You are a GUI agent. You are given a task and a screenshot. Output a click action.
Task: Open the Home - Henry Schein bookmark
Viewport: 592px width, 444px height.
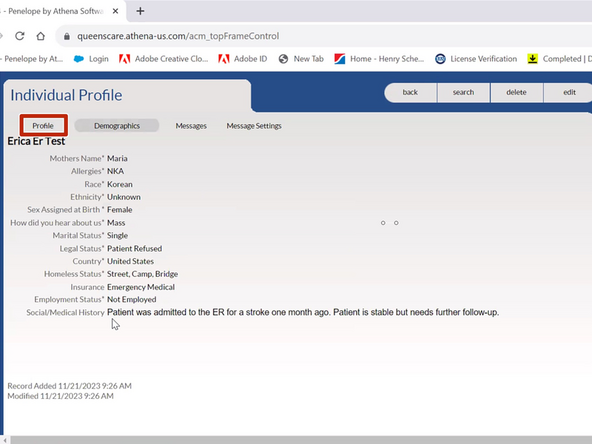click(x=379, y=59)
